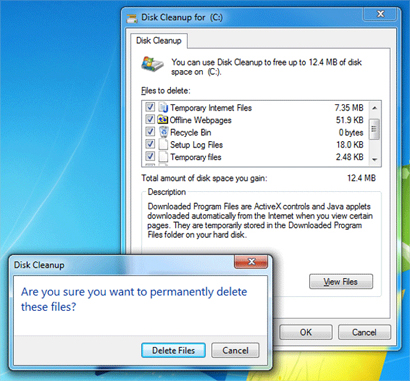
Task: Click the Setup Log Files page icon
Action: point(163,145)
